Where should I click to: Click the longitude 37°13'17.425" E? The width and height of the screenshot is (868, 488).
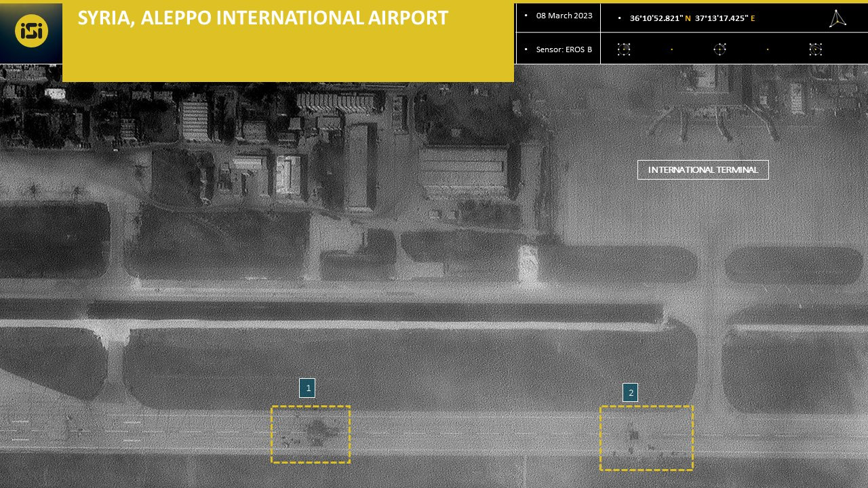point(725,18)
